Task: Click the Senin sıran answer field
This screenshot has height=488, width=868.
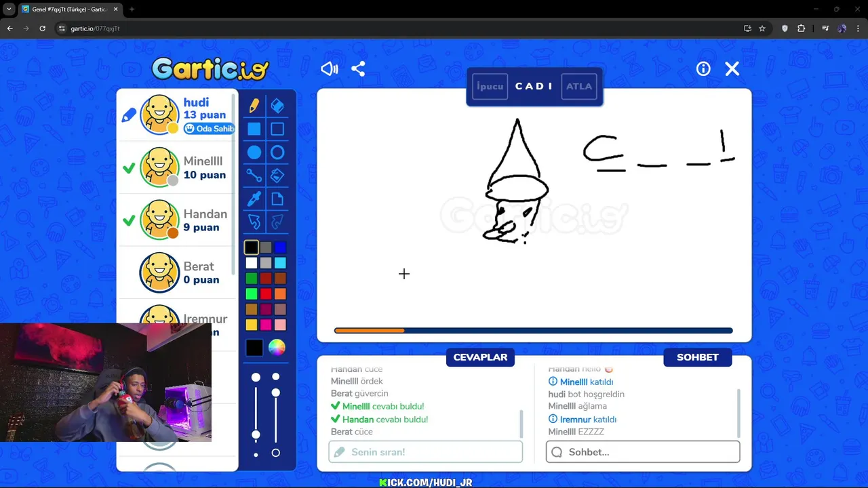Action: (425, 452)
